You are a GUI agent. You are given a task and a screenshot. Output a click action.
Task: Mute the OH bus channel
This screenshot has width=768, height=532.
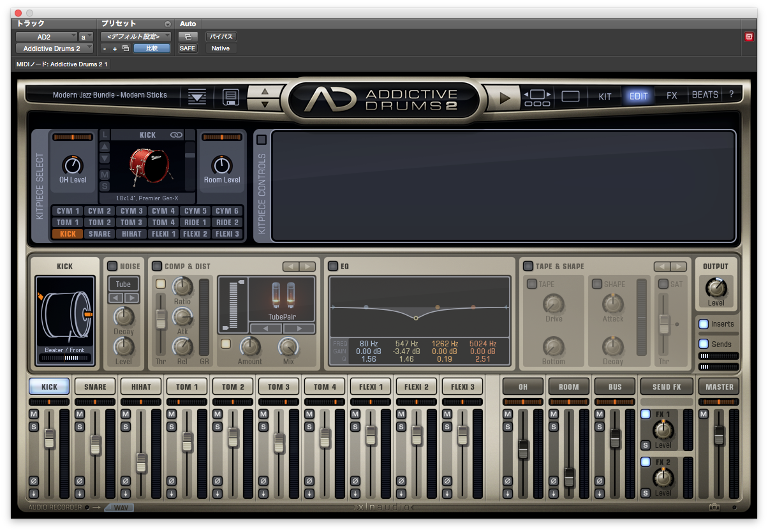508,415
